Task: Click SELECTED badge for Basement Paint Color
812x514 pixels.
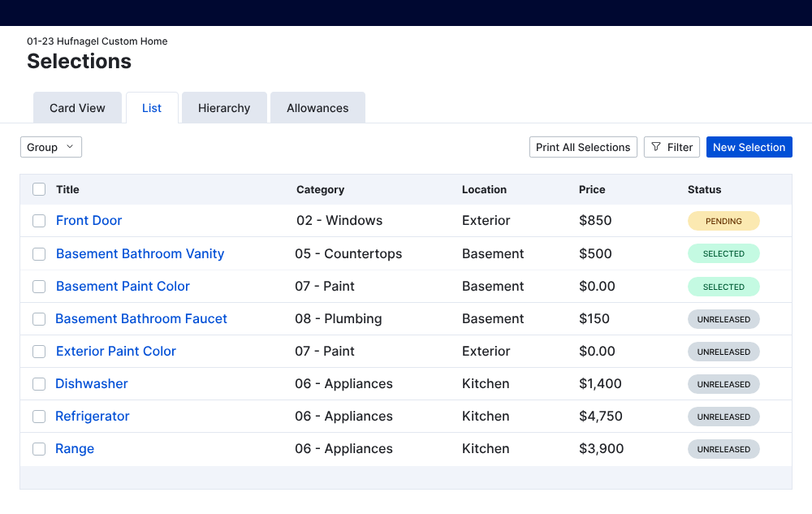Action: [723, 287]
